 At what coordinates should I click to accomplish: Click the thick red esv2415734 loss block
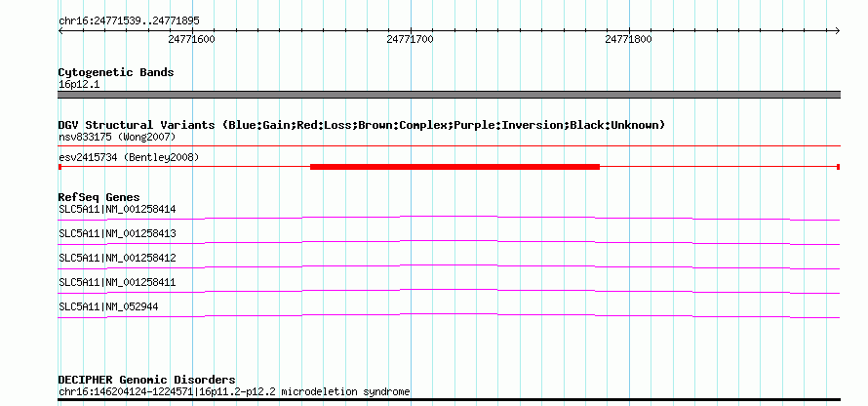point(455,167)
